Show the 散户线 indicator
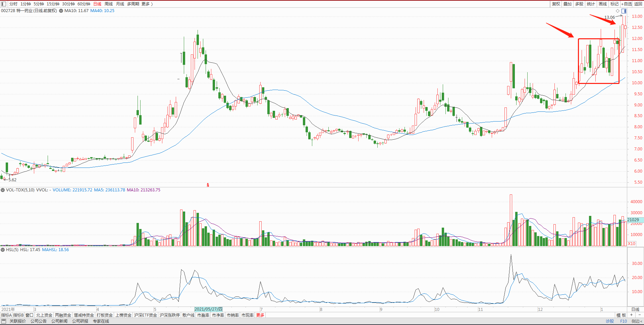This screenshot has width=644, height=325. (x=189, y=315)
